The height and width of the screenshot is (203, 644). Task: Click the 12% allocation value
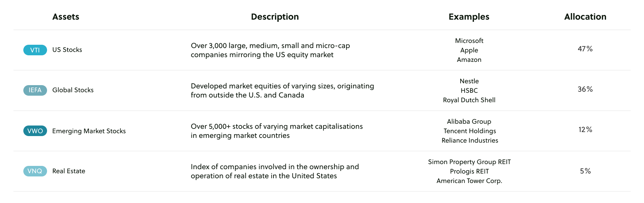pos(585,130)
